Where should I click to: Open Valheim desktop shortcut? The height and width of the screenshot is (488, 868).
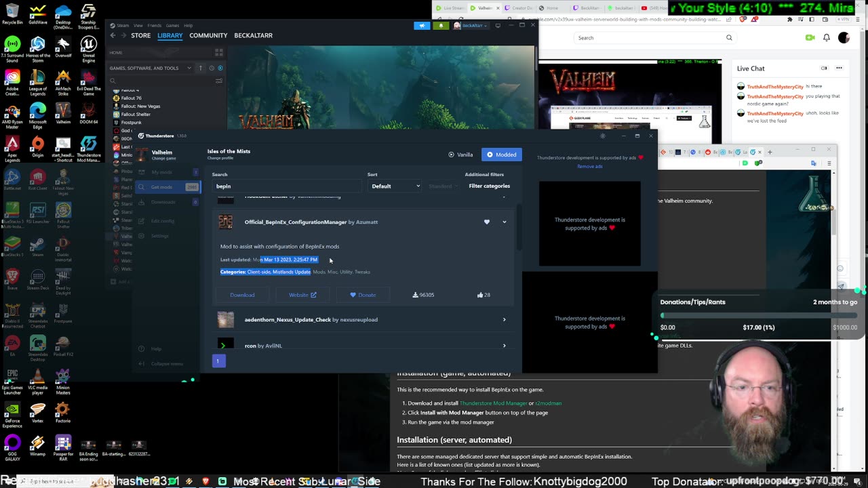[x=63, y=113]
